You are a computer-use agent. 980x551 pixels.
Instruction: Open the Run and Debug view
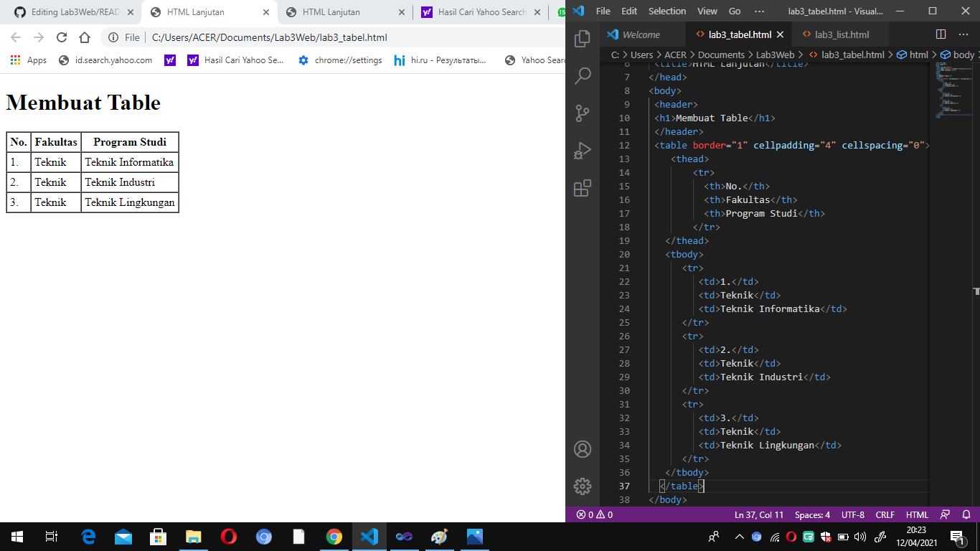tap(583, 151)
